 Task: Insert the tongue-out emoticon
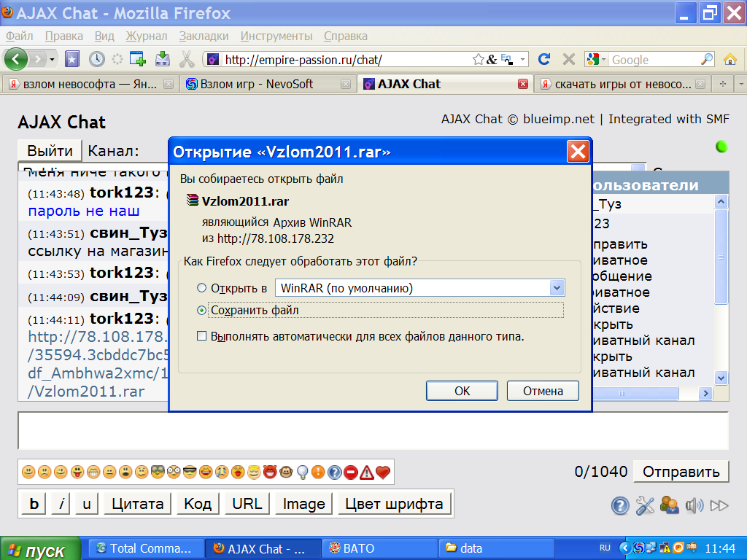(77, 472)
